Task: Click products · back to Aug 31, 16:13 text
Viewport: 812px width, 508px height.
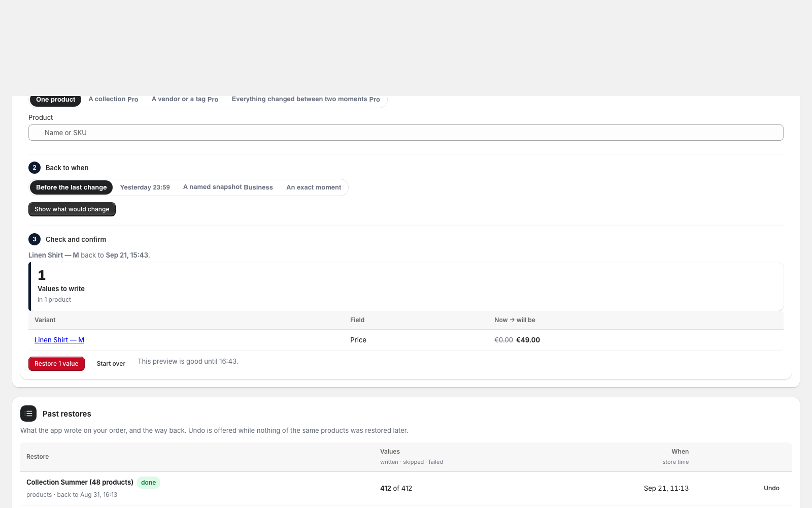Action: pyautogui.click(x=72, y=495)
